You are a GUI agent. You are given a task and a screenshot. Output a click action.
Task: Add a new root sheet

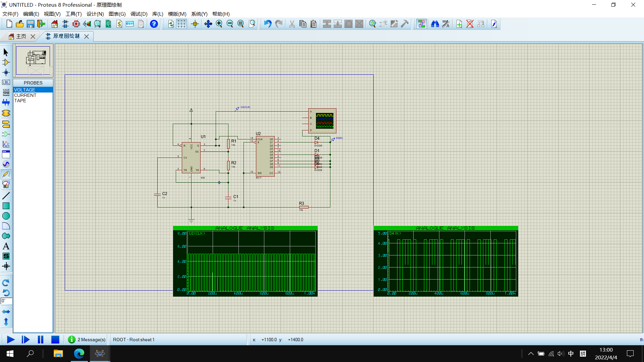(x=459, y=24)
